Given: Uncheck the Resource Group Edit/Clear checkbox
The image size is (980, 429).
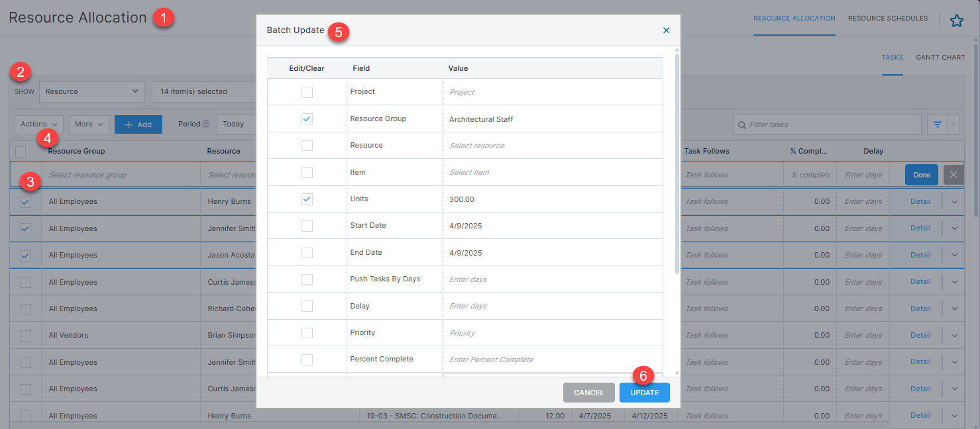Looking at the screenshot, I should [x=307, y=119].
